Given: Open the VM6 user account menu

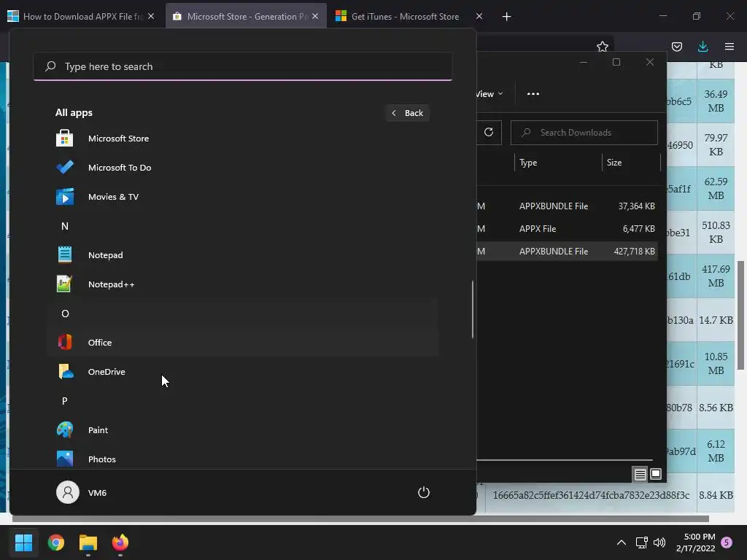Looking at the screenshot, I should tap(82, 492).
